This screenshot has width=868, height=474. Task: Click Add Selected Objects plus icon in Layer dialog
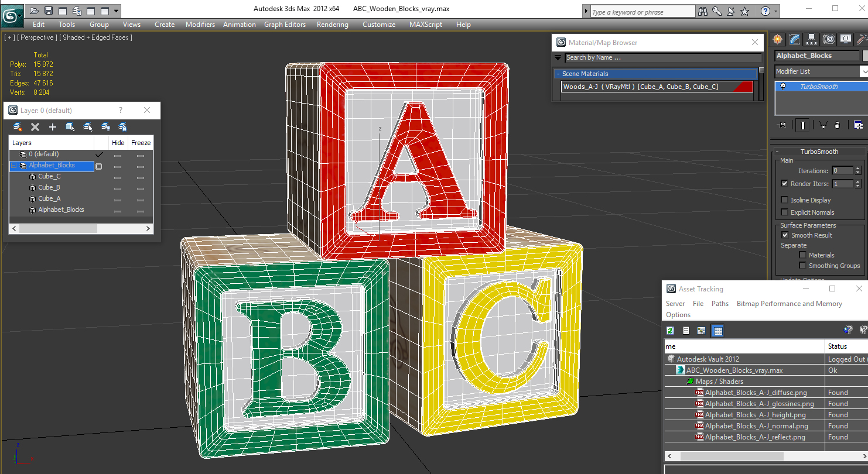pos(53,127)
